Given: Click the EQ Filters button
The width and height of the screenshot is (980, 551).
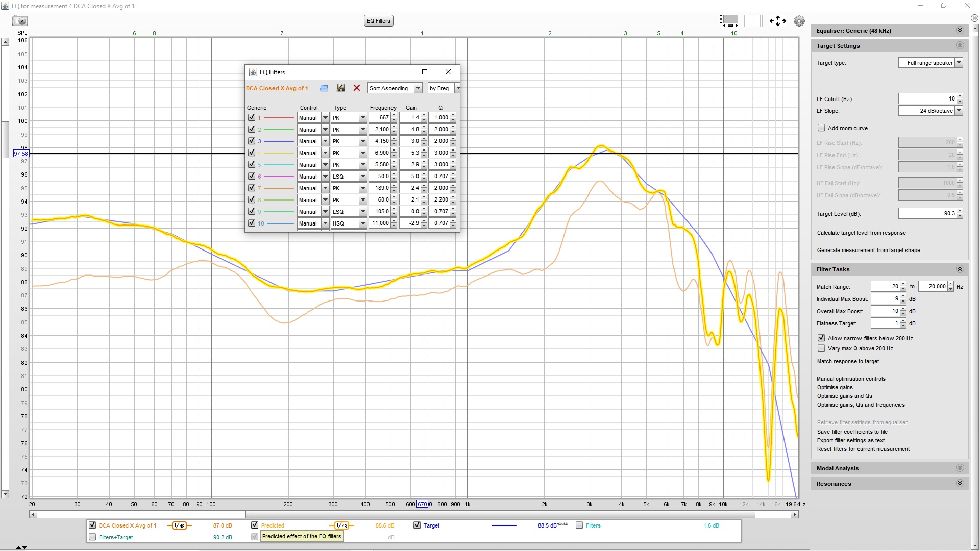Looking at the screenshot, I should [x=378, y=21].
